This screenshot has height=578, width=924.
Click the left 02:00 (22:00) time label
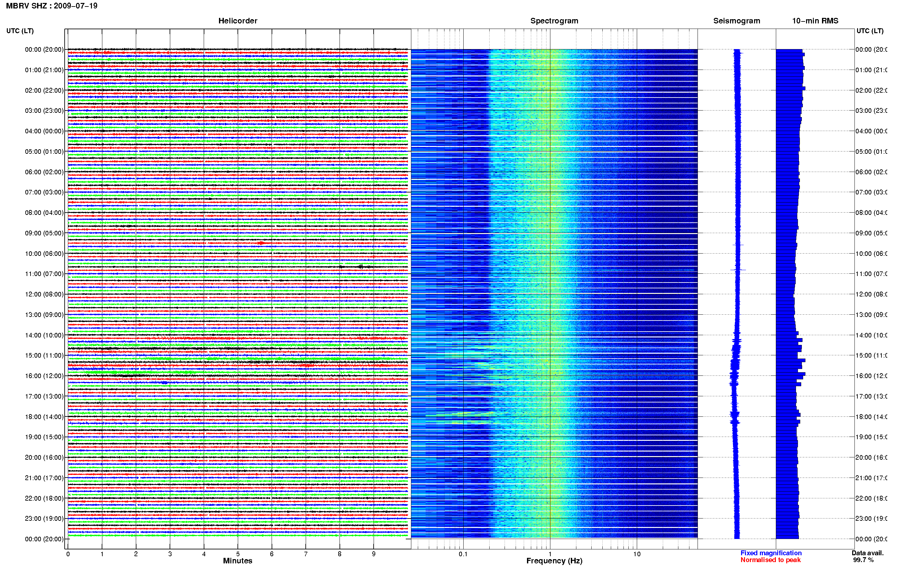tap(44, 90)
